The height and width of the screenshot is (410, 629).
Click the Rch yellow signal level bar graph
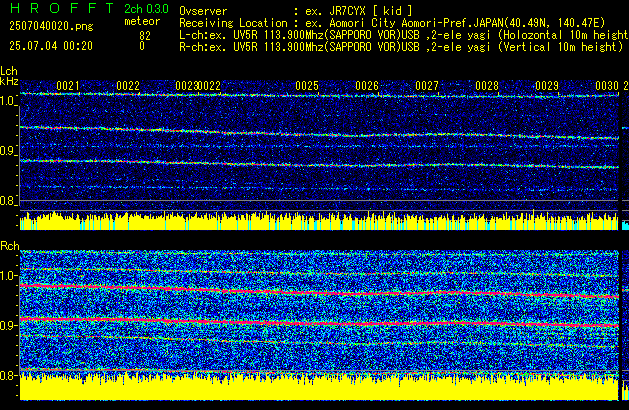[x=319, y=386]
